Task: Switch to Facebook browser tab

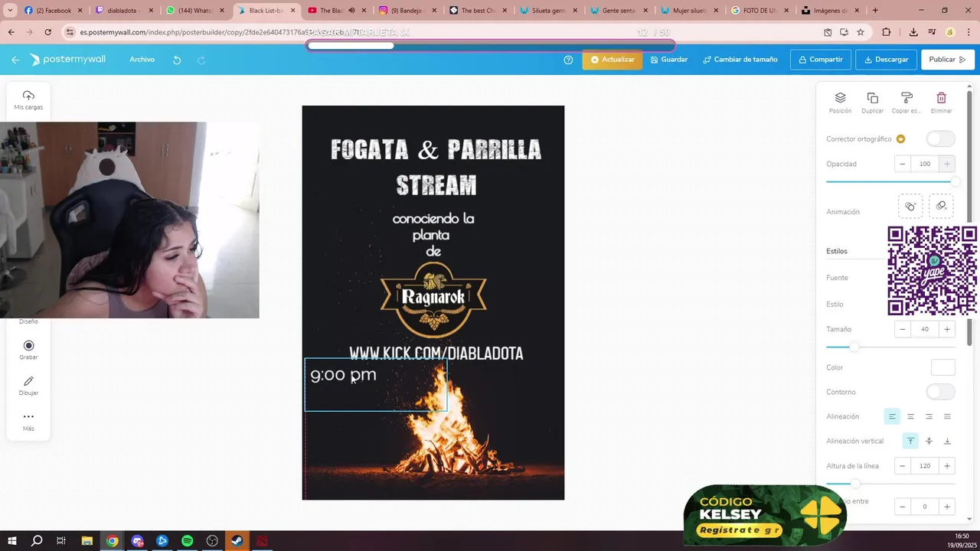Action: coord(54,11)
